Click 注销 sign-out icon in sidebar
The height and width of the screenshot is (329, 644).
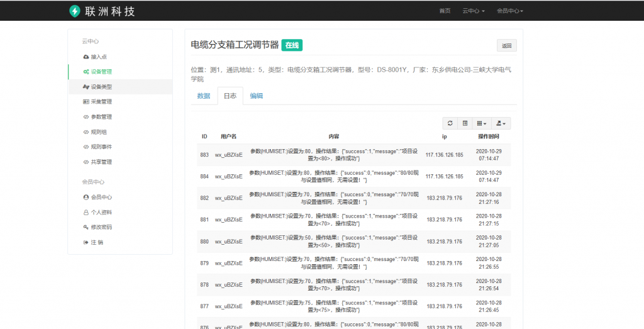tap(86, 242)
